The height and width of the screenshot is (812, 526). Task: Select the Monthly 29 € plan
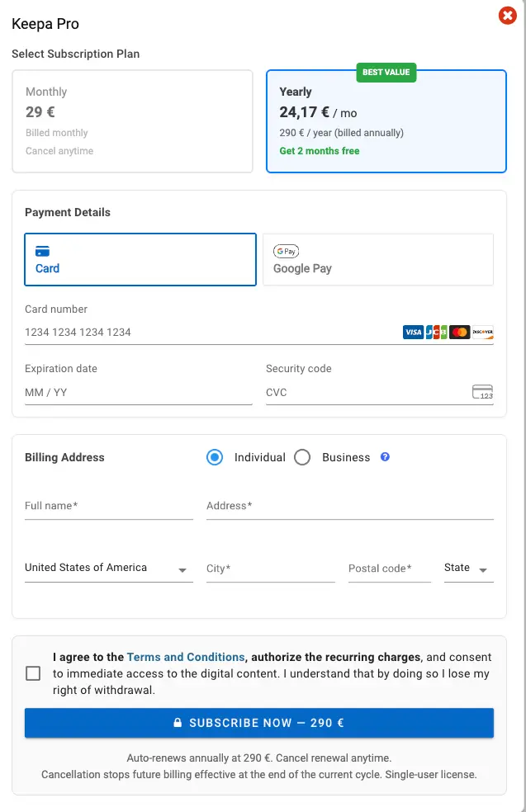tap(132, 121)
